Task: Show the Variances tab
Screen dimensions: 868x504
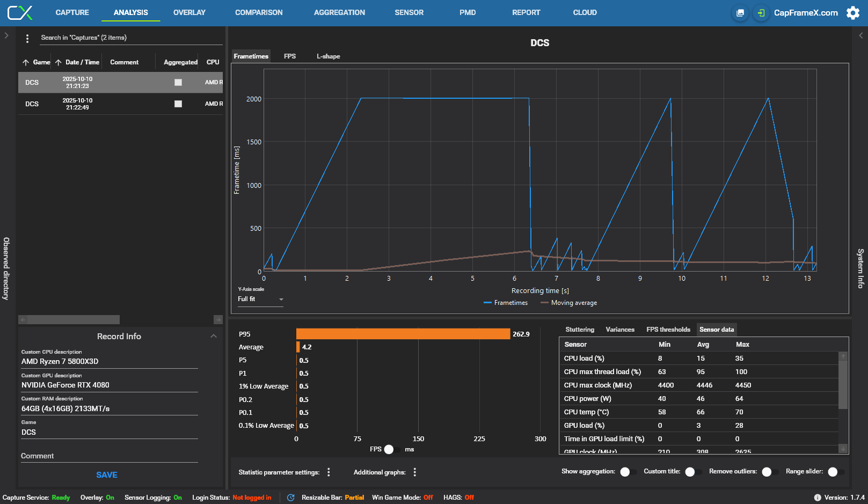Action: click(620, 330)
